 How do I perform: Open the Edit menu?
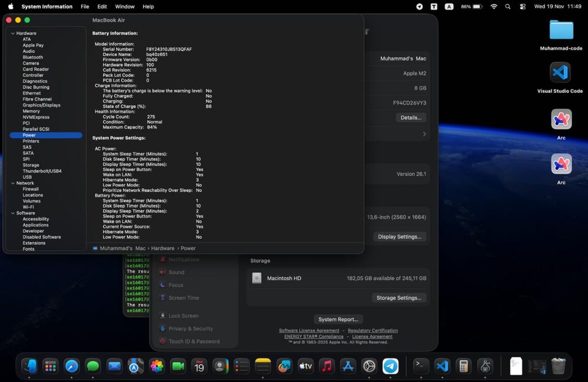pyautogui.click(x=102, y=6)
